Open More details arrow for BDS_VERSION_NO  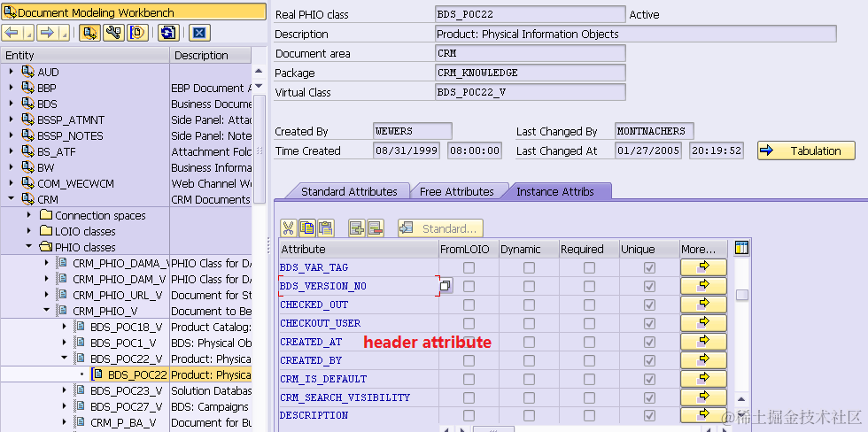tap(703, 286)
